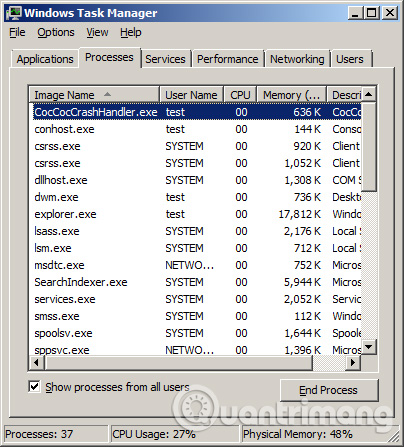Click the vertical scrollbar thumb
The image size is (404, 447).
click(x=369, y=147)
